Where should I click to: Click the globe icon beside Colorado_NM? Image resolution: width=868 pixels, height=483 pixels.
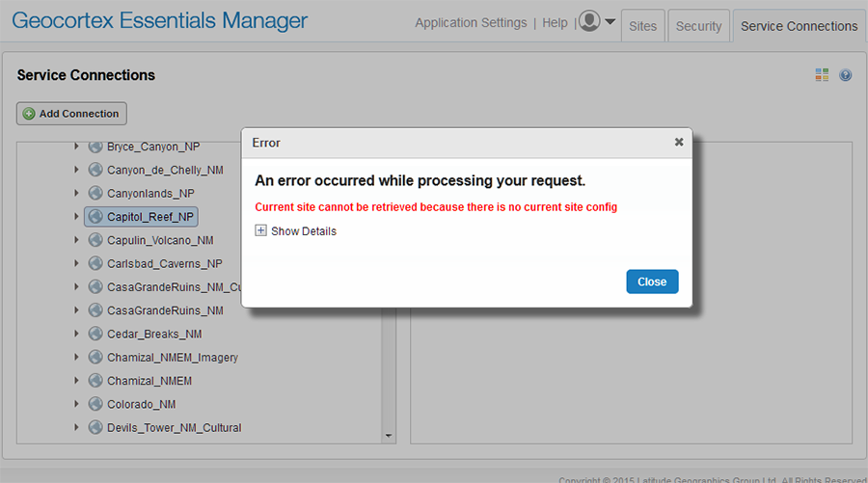pos(95,404)
